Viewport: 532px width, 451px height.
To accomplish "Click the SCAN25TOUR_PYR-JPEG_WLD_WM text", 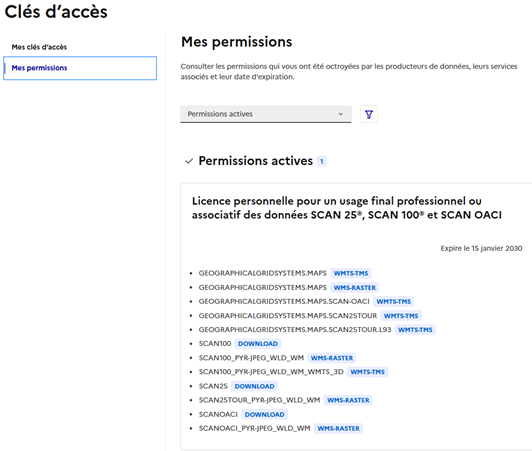I will tap(260, 400).
